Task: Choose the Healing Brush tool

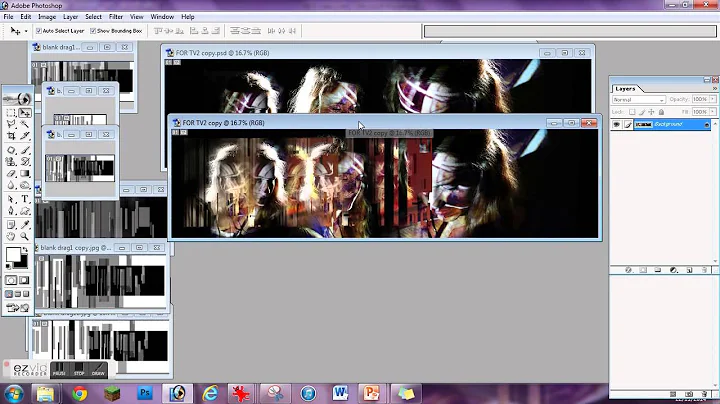Action: (x=11, y=150)
